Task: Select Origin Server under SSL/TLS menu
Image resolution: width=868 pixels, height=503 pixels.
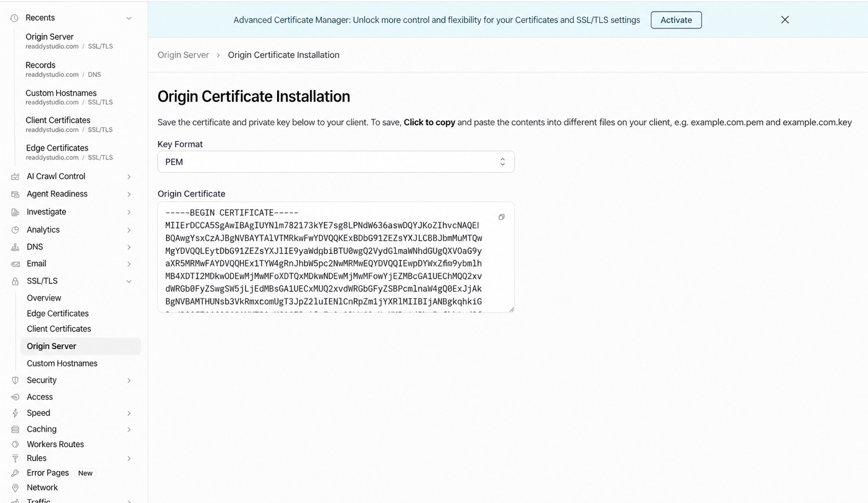Action: tap(80, 346)
